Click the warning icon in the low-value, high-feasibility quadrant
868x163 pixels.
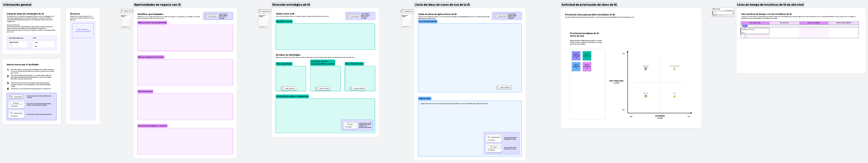[674, 96]
